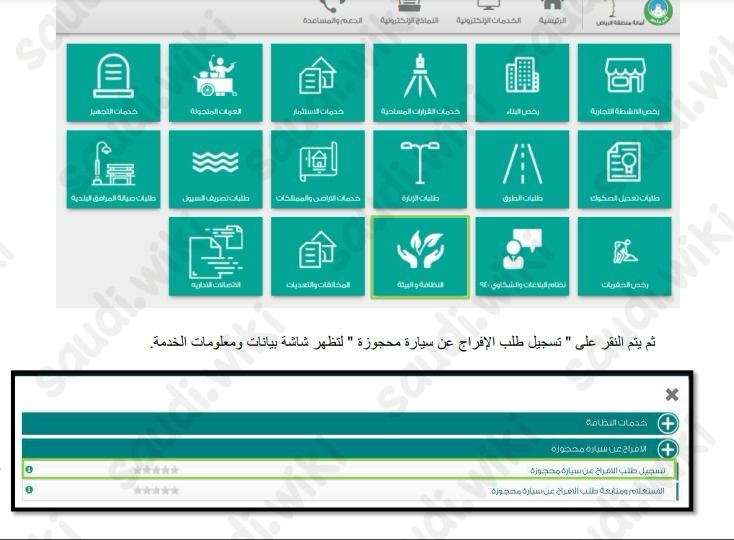Open the خدمات القرارات المساحية survey tile

pyautogui.click(x=420, y=83)
